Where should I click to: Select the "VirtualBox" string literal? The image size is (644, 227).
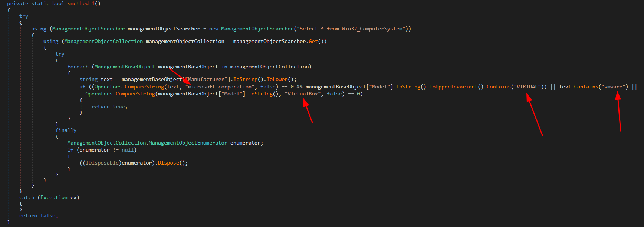pyautogui.click(x=303, y=94)
